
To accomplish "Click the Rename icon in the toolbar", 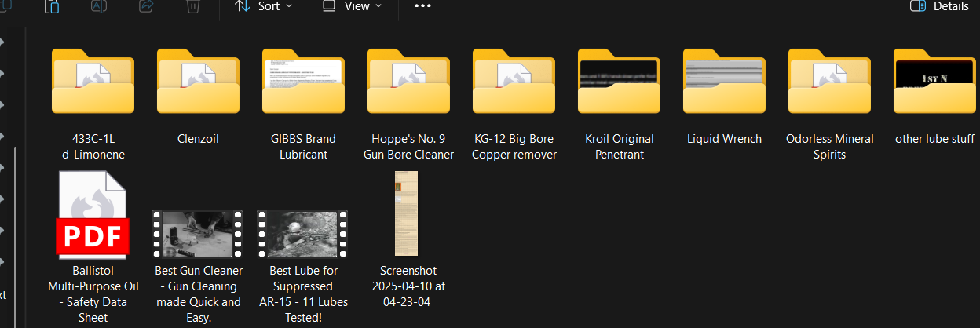I will [99, 6].
